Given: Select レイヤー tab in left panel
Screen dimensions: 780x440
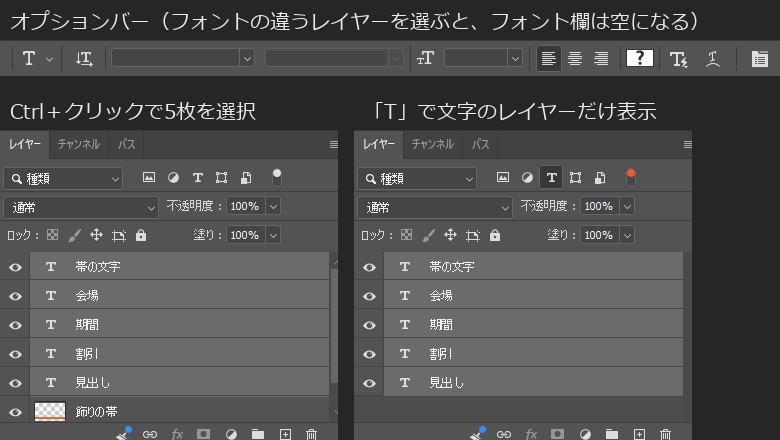Looking at the screenshot, I should coord(25,144).
